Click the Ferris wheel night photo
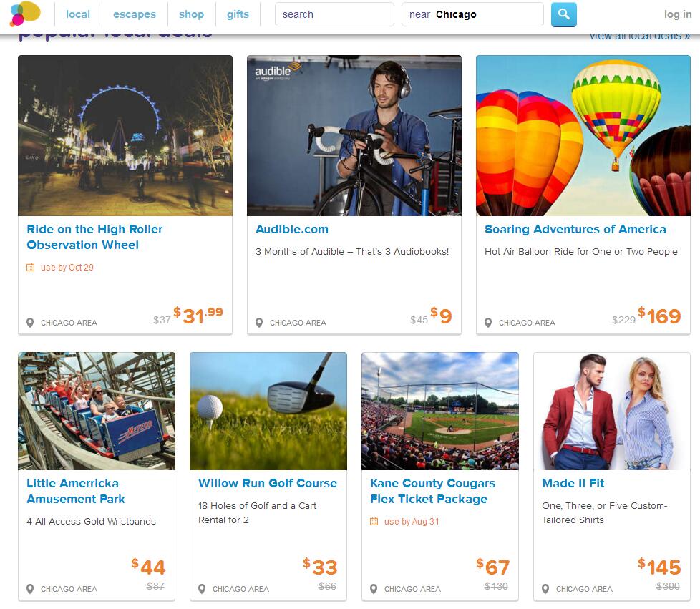Image resolution: width=700 pixels, height=609 pixels. pyautogui.click(x=125, y=135)
